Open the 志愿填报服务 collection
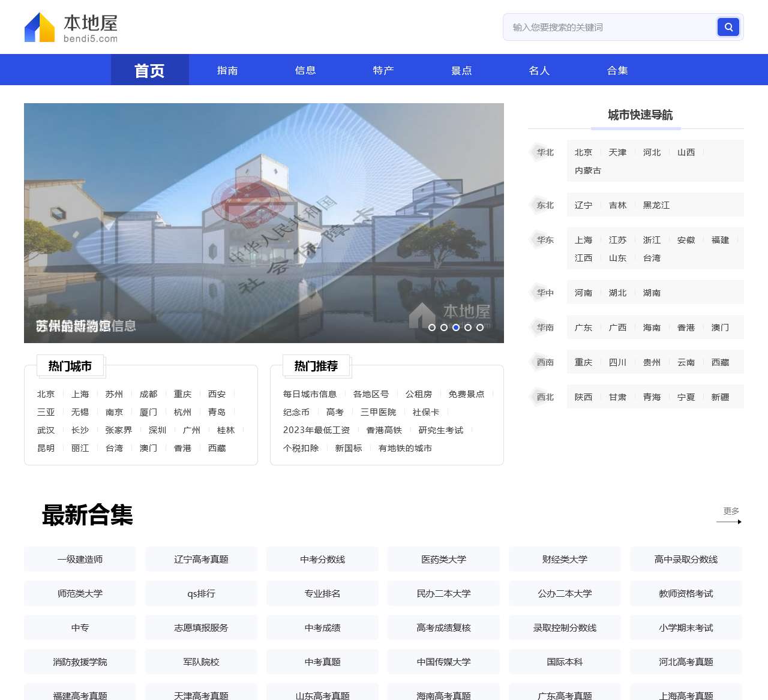This screenshot has height=700, width=768. [x=201, y=627]
